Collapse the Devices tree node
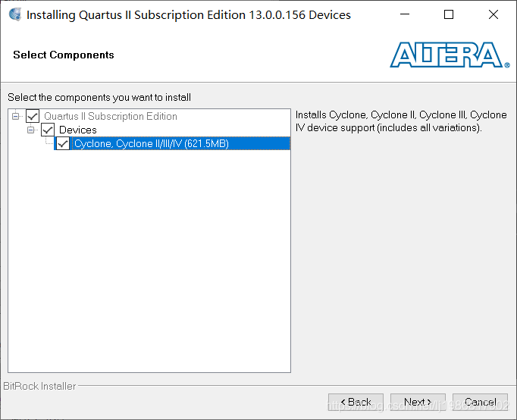 coord(30,130)
